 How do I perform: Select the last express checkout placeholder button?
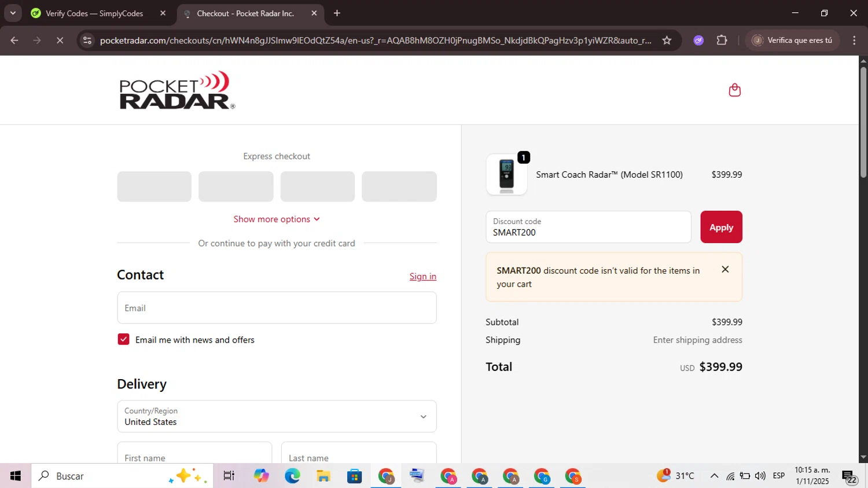point(399,186)
